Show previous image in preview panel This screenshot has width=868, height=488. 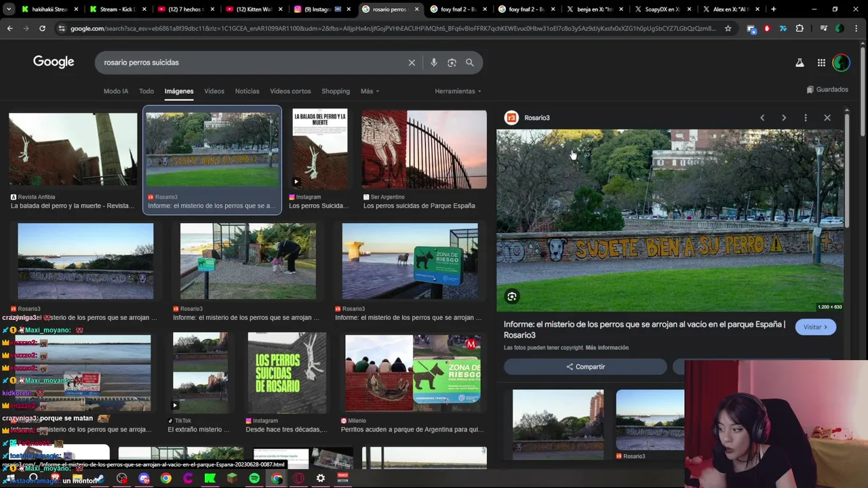point(762,118)
